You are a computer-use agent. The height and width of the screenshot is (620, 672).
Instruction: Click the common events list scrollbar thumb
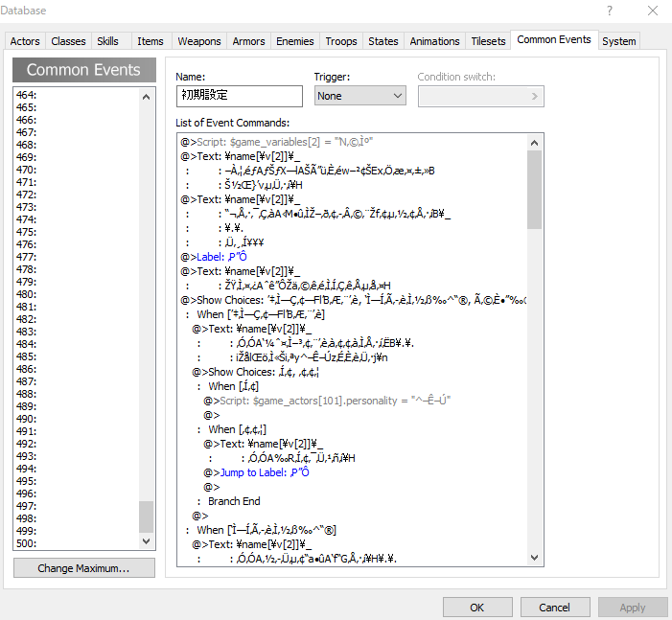(x=146, y=517)
